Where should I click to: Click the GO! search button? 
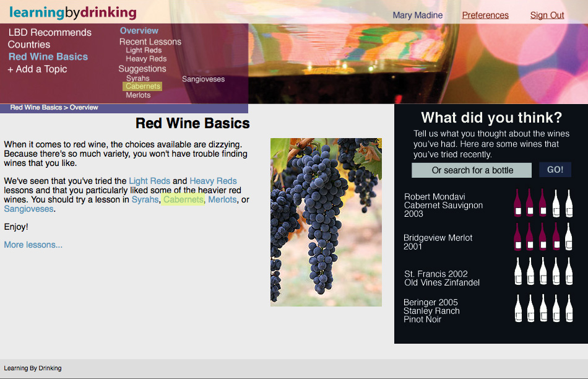[x=555, y=170]
